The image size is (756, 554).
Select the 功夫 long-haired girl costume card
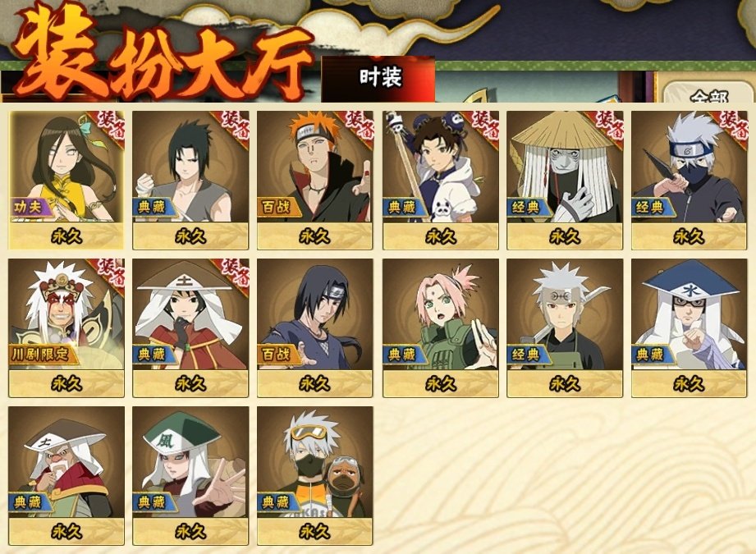pos(66,180)
